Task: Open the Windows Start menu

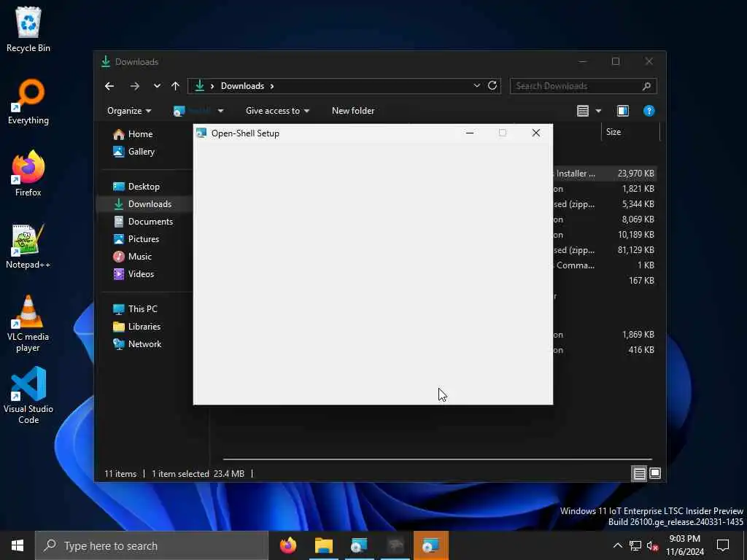Action: pos(18,545)
